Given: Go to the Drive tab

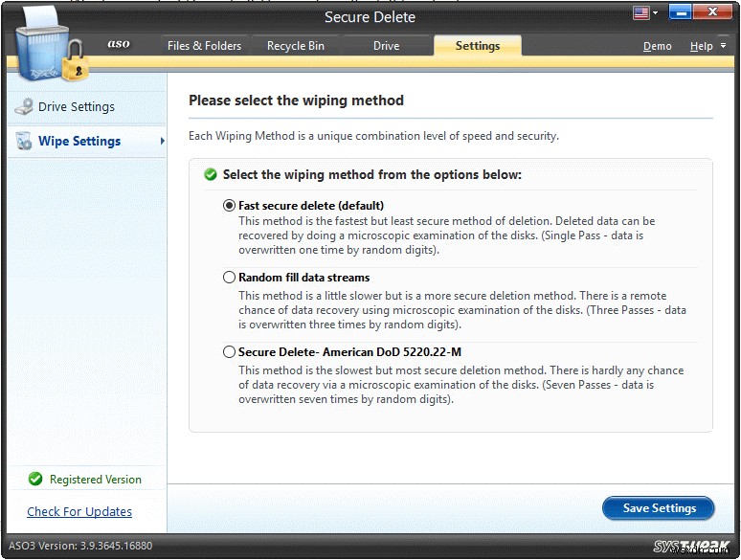Looking at the screenshot, I should pos(386,46).
